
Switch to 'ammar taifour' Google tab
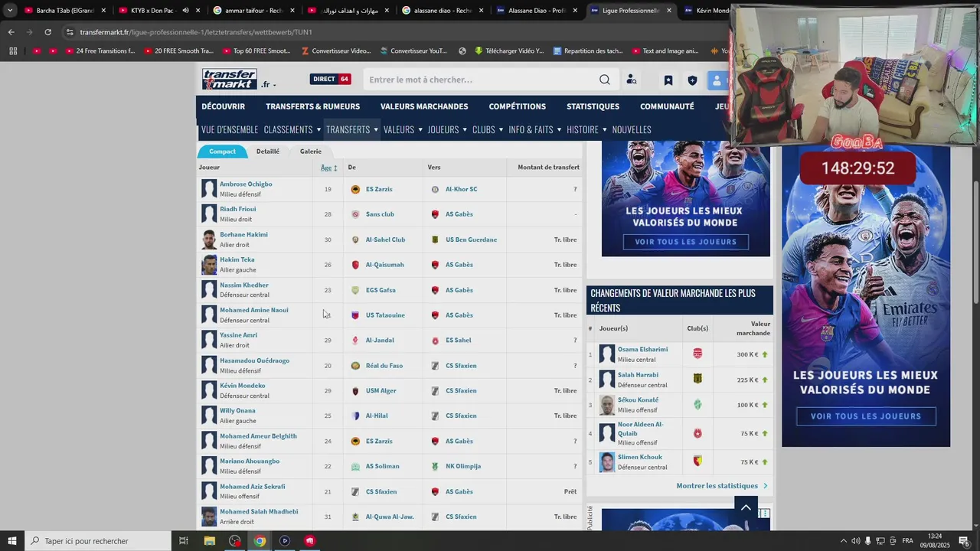[x=253, y=11]
